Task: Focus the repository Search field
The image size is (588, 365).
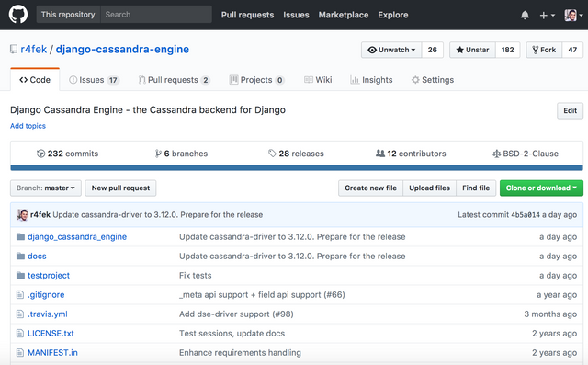Action: coord(156,15)
